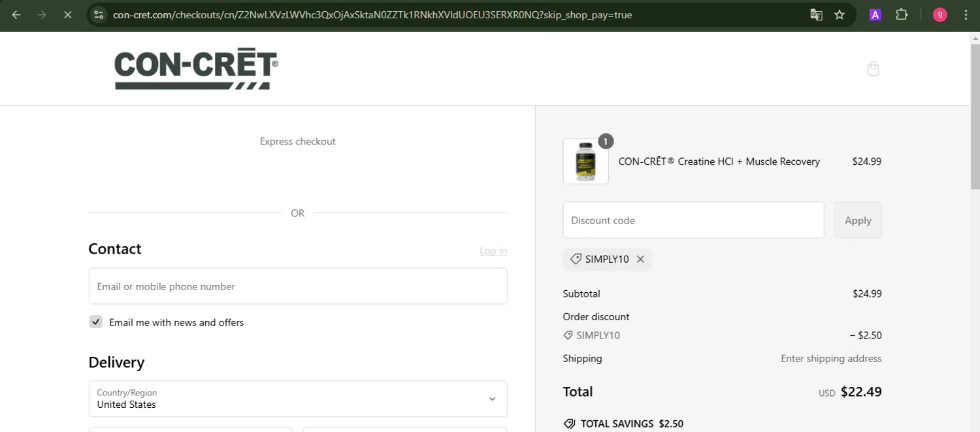Open the translate page icon
The height and width of the screenshot is (432, 980).
(816, 14)
